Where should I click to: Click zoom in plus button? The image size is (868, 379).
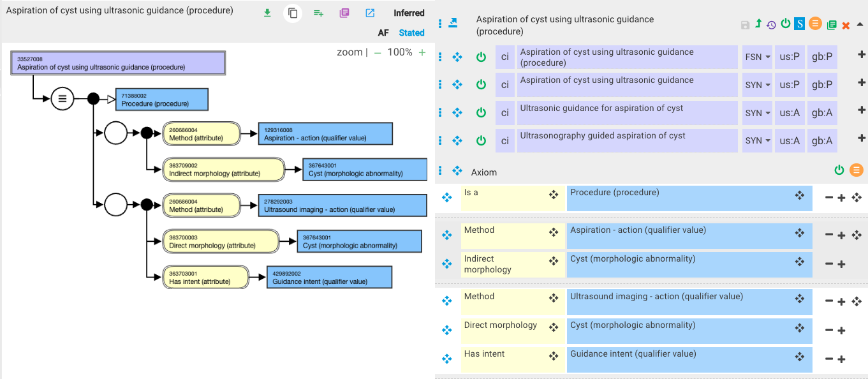pos(422,52)
